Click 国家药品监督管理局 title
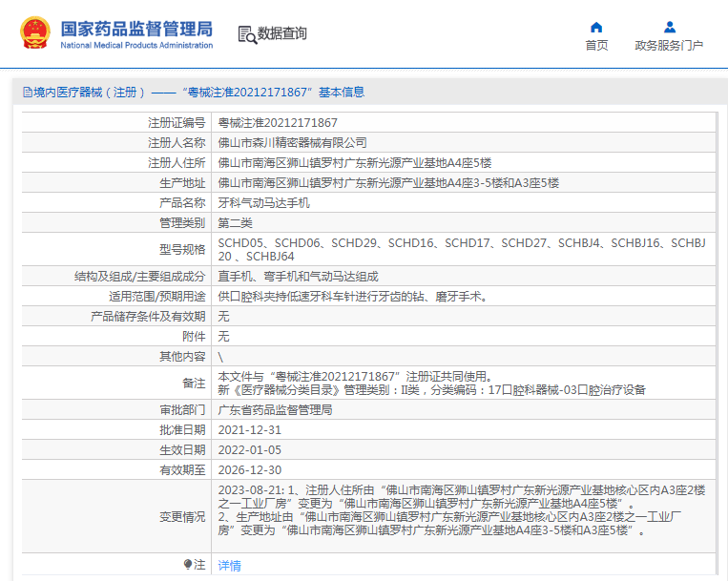Viewport: 728px width, 581px height. click(x=136, y=29)
